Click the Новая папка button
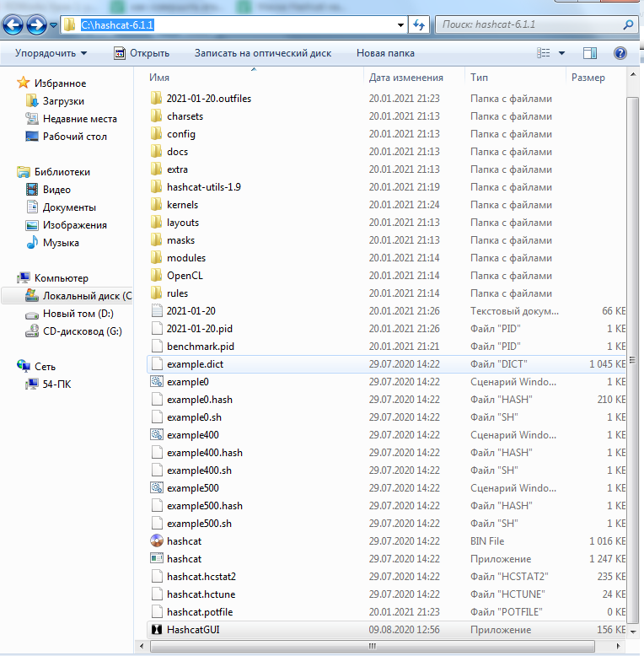This screenshot has height=656, width=644. point(385,53)
